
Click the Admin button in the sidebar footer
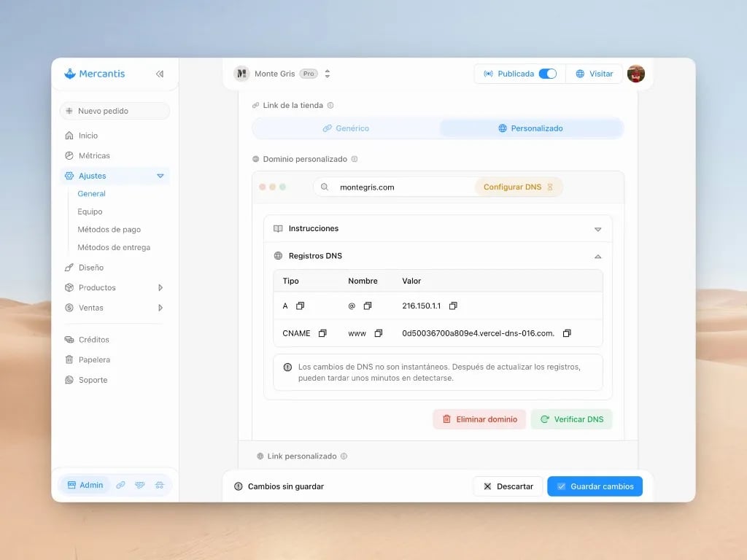click(85, 485)
